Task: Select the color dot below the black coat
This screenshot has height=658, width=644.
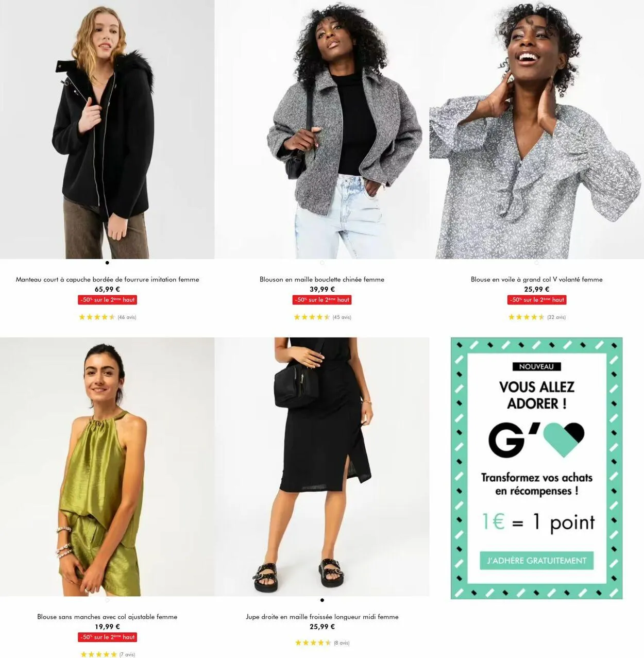Action: (x=107, y=263)
